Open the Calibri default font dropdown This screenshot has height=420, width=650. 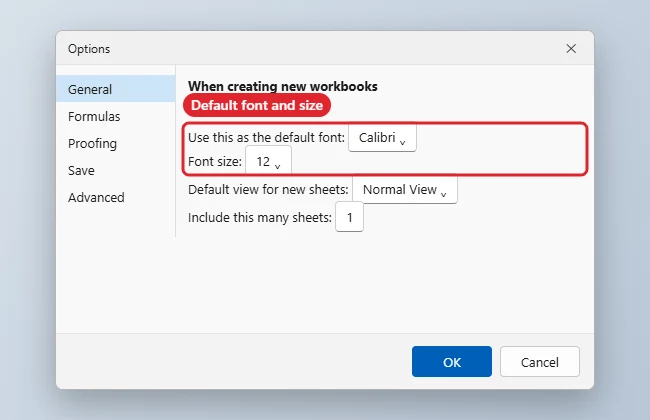click(x=382, y=138)
